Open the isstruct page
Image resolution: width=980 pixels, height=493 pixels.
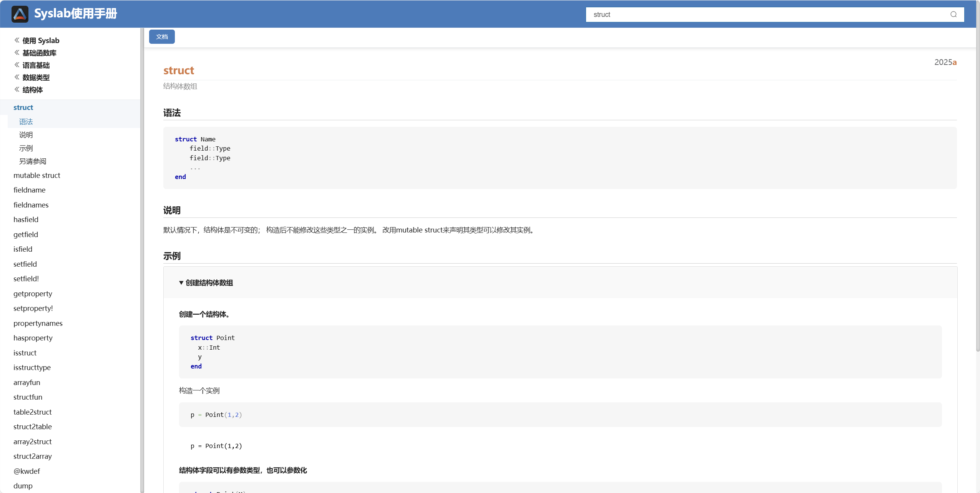(25, 353)
